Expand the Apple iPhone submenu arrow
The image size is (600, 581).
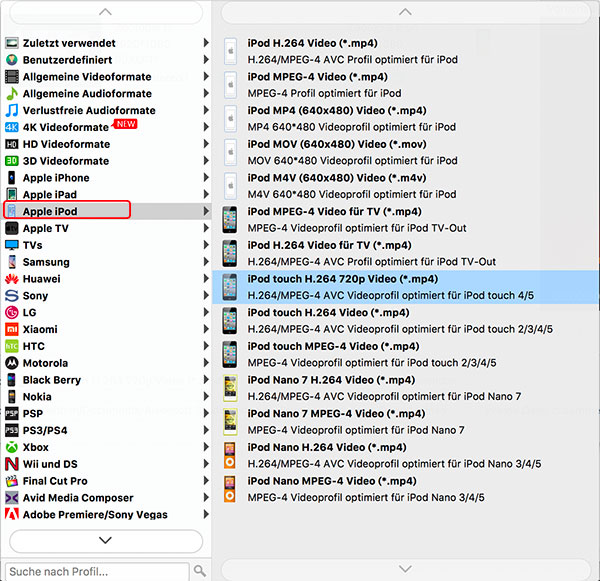206,177
